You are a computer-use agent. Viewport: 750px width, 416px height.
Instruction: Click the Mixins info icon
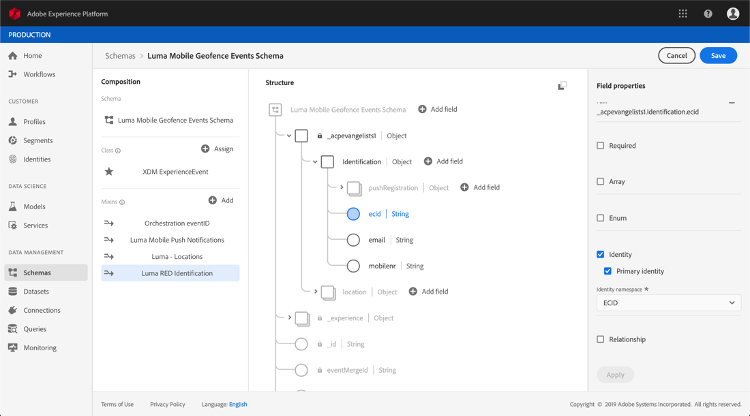(122, 202)
